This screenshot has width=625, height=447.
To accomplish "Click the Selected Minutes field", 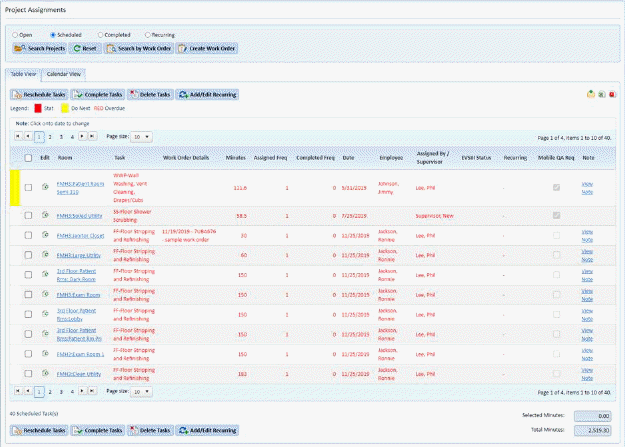I will pos(594,414).
